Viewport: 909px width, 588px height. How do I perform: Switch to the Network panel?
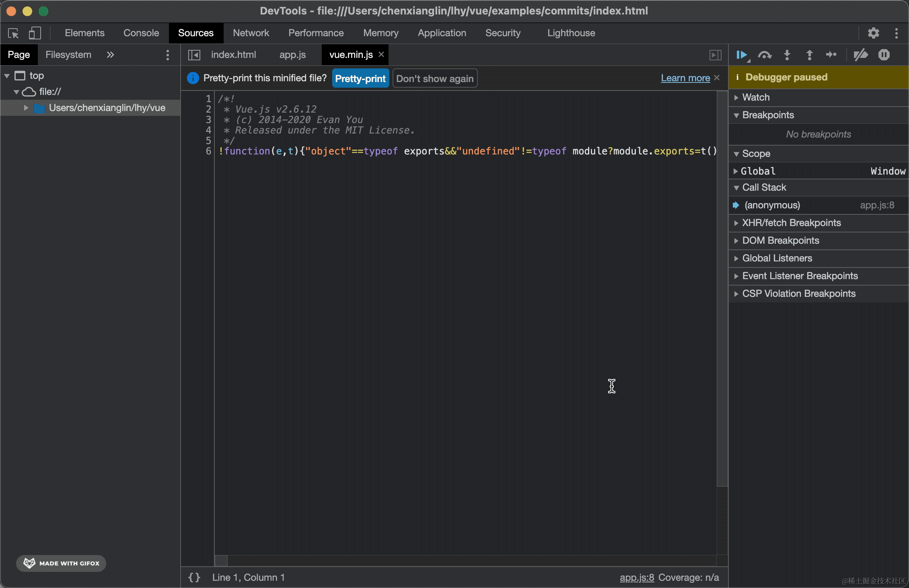pyautogui.click(x=251, y=33)
